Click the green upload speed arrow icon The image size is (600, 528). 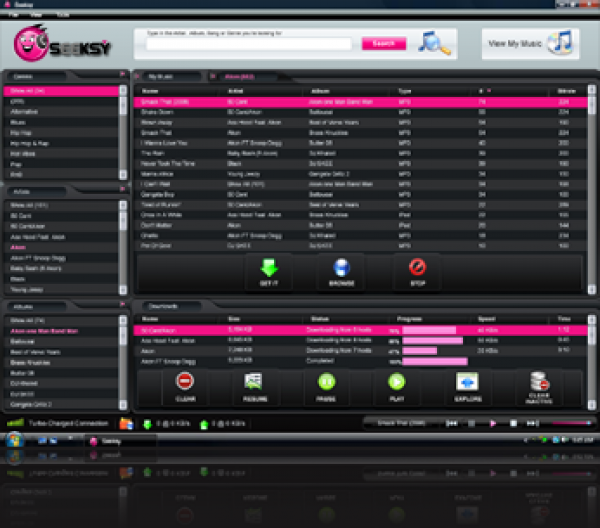204,424
